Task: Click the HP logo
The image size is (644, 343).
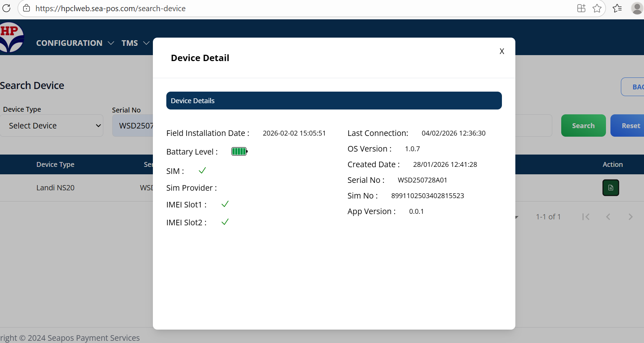Action: pos(12,37)
